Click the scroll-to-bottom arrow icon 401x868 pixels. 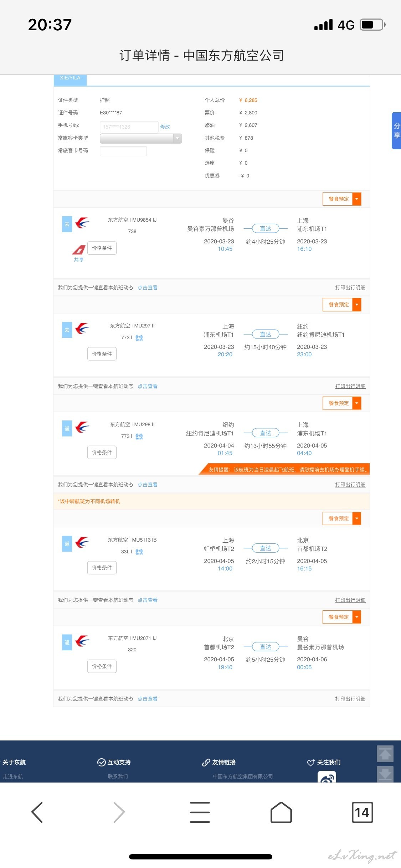pyautogui.click(x=385, y=774)
